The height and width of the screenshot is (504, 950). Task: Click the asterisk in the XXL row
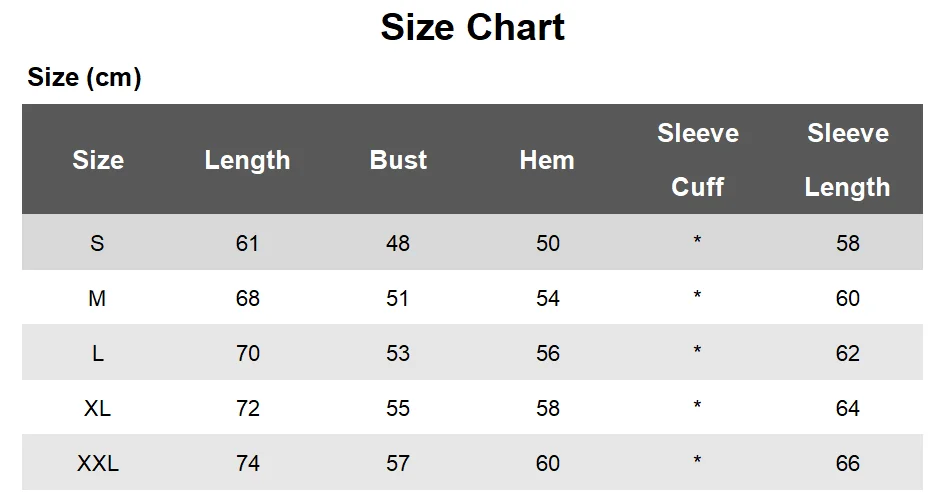(697, 461)
